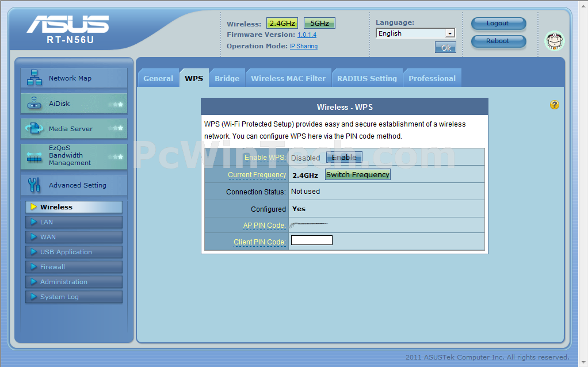The image size is (588, 367).
Task: Open the LAN settings submenu item
Action: point(74,222)
